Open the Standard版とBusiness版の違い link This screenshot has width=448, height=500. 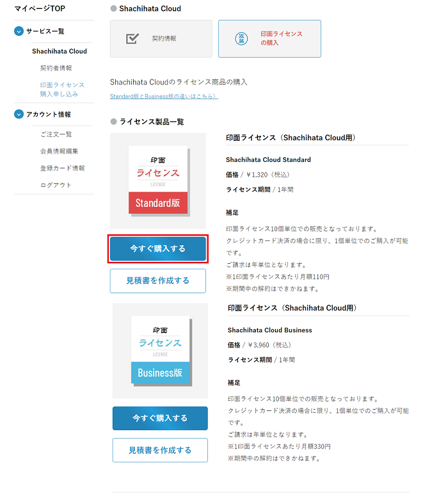[164, 97]
